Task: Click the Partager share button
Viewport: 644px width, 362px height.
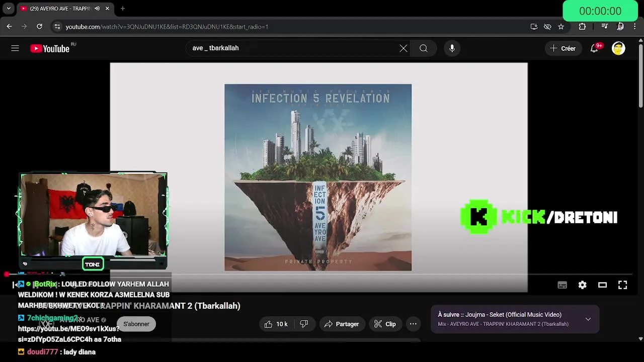Action: pyautogui.click(x=342, y=324)
